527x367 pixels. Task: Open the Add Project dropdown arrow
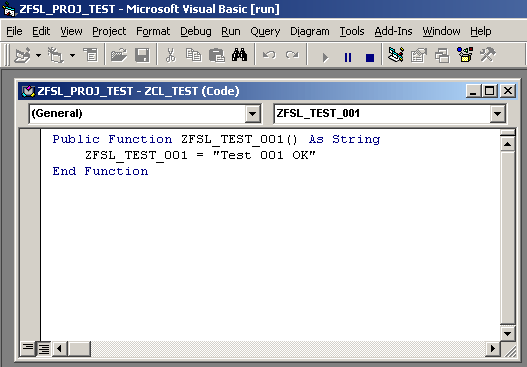(x=39, y=55)
